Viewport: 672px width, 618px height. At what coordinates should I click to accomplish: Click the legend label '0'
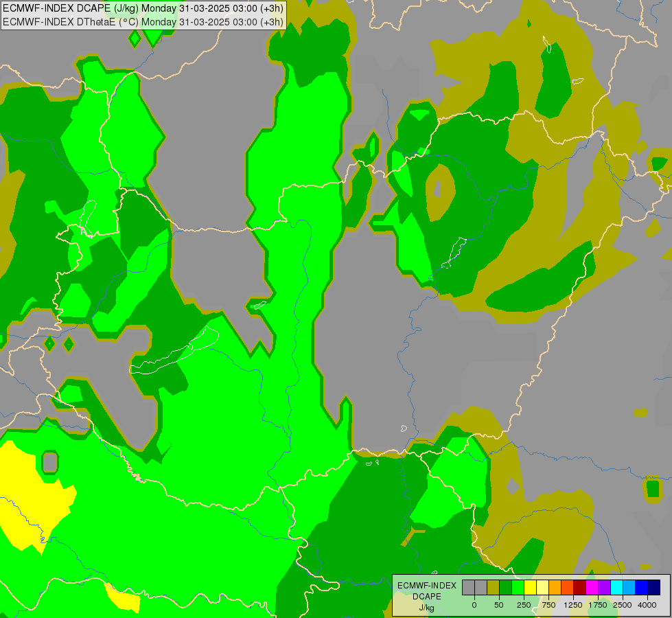pyautogui.click(x=474, y=605)
